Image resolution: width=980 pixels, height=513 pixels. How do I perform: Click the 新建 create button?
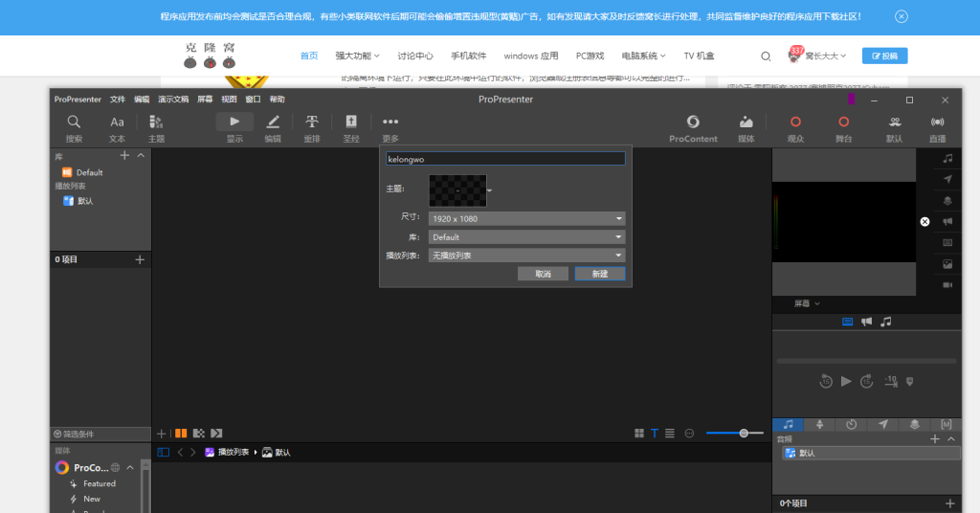(x=599, y=274)
